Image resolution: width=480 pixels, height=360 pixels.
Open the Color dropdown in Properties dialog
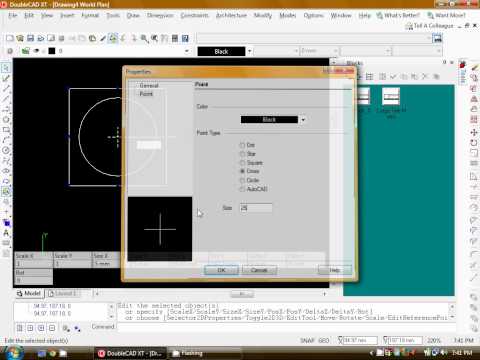(303, 120)
